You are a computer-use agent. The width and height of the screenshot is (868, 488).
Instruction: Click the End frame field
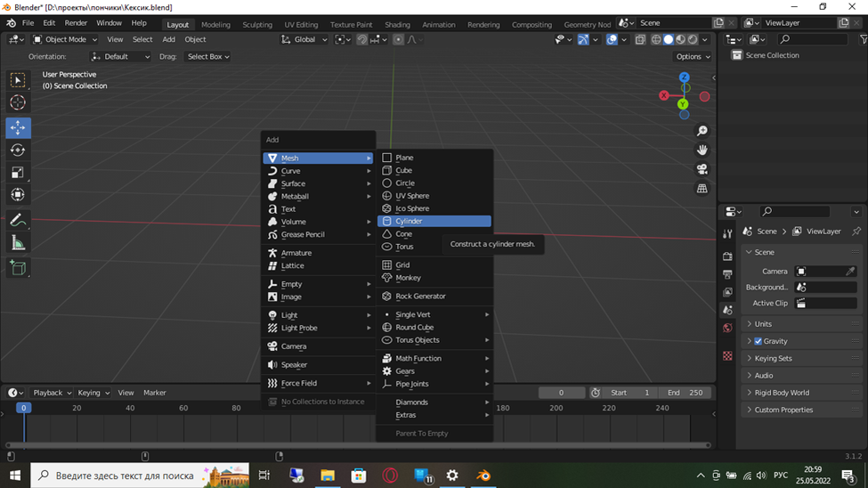(x=685, y=393)
